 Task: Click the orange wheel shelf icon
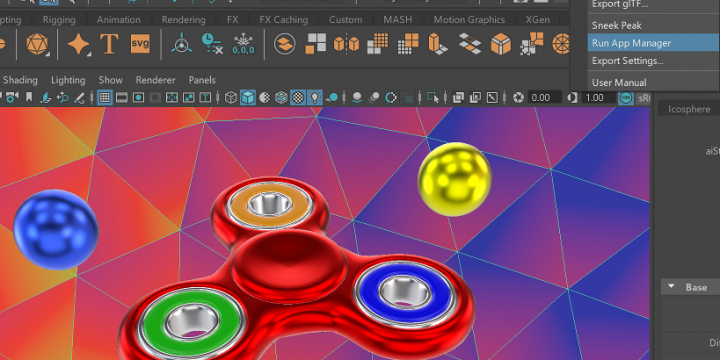coord(560,44)
